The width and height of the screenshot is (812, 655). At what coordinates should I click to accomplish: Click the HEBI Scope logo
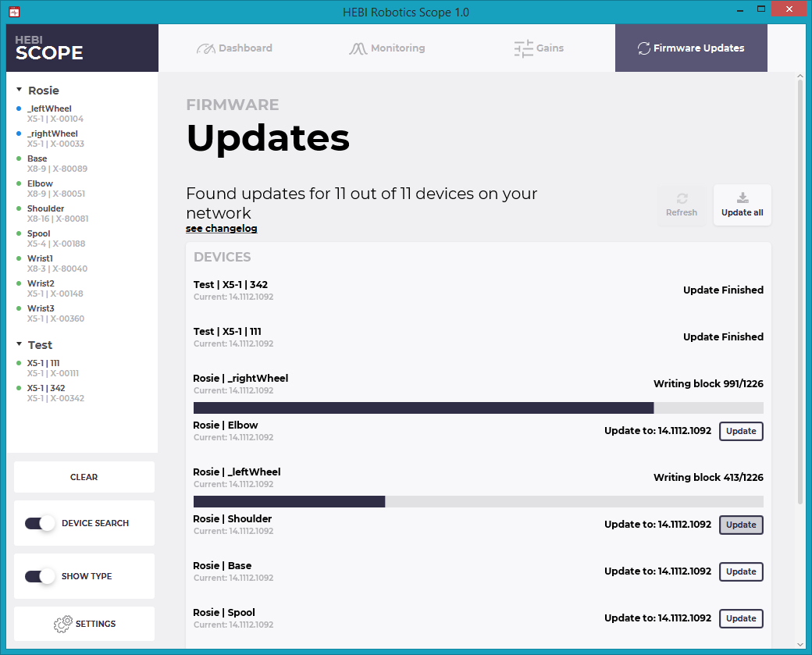click(48, 47)
